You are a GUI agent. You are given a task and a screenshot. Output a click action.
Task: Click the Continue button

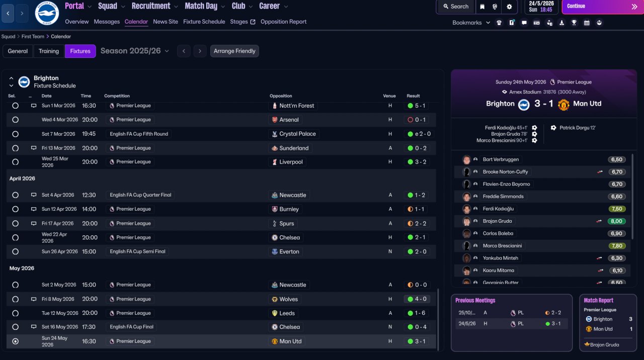click(x=602, y=7)
